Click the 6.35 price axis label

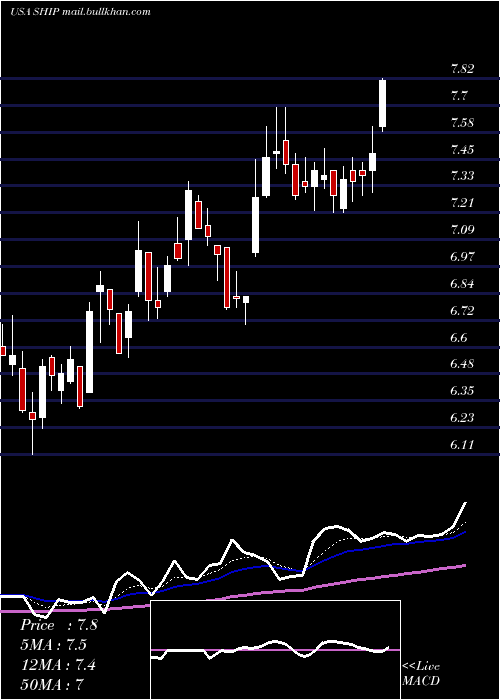point(462,391)
